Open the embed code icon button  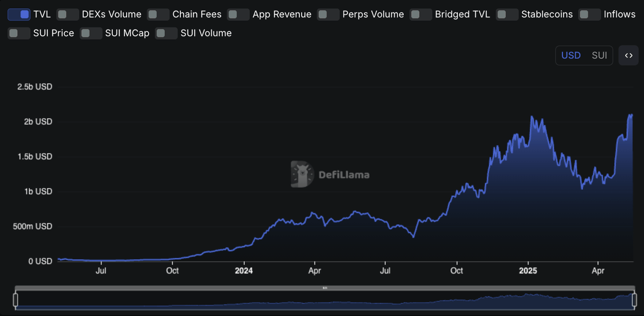[x=628, y=55]
